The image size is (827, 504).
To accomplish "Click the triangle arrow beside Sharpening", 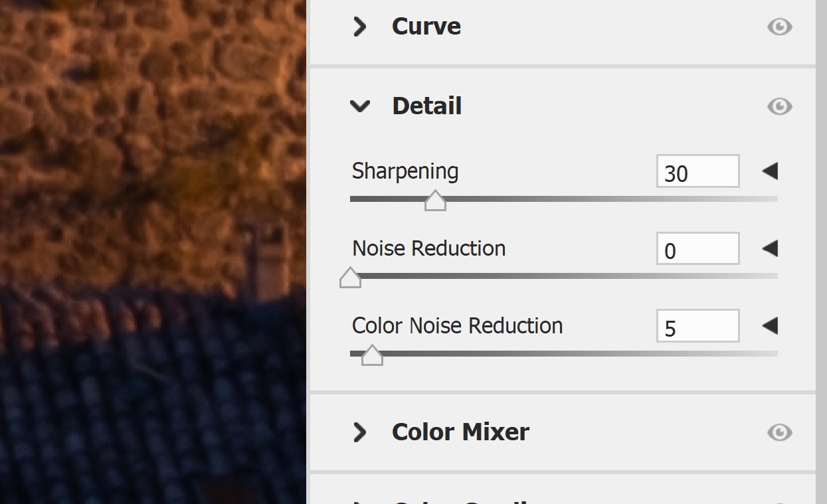I will pos(770,171).
